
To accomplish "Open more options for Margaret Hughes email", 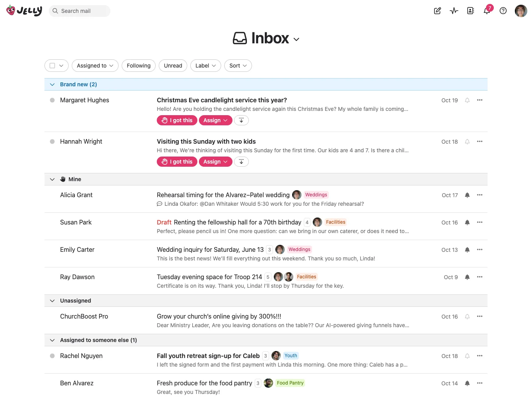I will coord(480,100).
